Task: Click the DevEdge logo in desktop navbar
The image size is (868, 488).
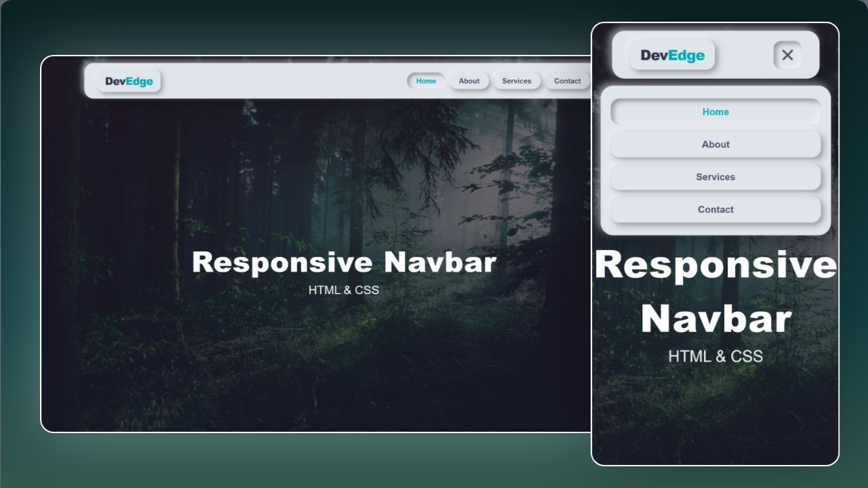Action: point(129,81)
